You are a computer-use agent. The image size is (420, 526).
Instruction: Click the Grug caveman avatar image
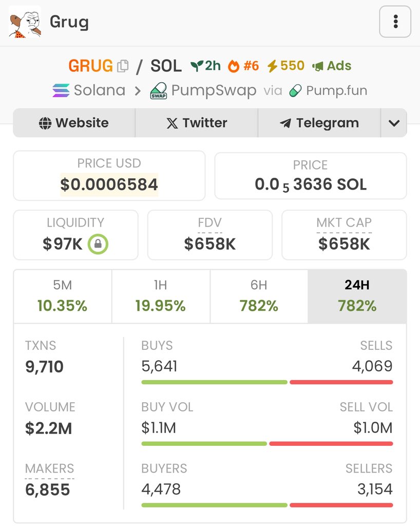click(x=25, y=22)
